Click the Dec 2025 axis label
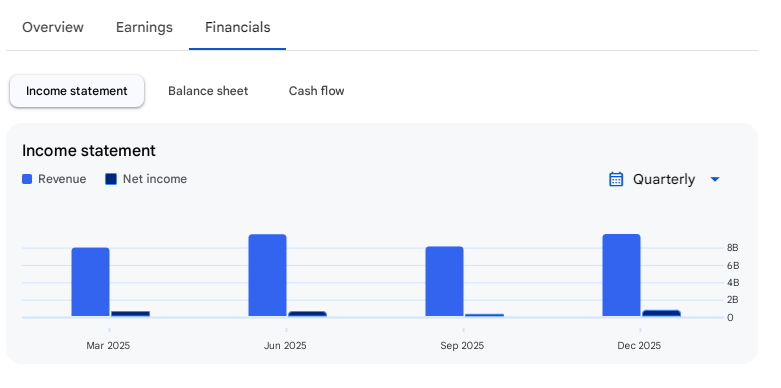Viewport: 781px width, 388px height. [x=639, y=346]
